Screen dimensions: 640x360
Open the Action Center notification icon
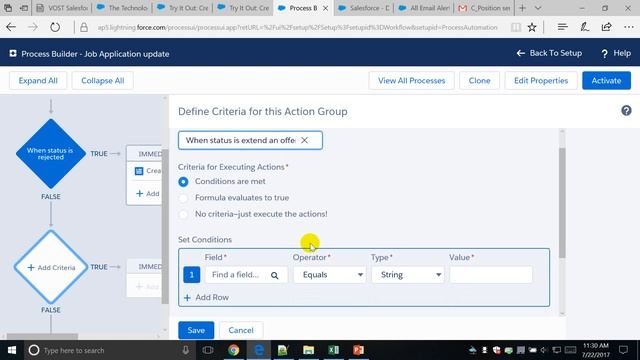[623, 350]
